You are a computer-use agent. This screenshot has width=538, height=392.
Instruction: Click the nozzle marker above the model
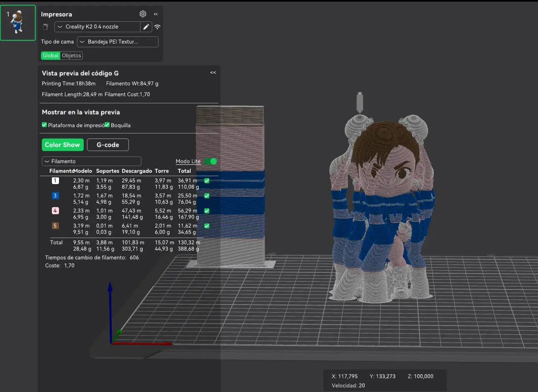[359, 102]
